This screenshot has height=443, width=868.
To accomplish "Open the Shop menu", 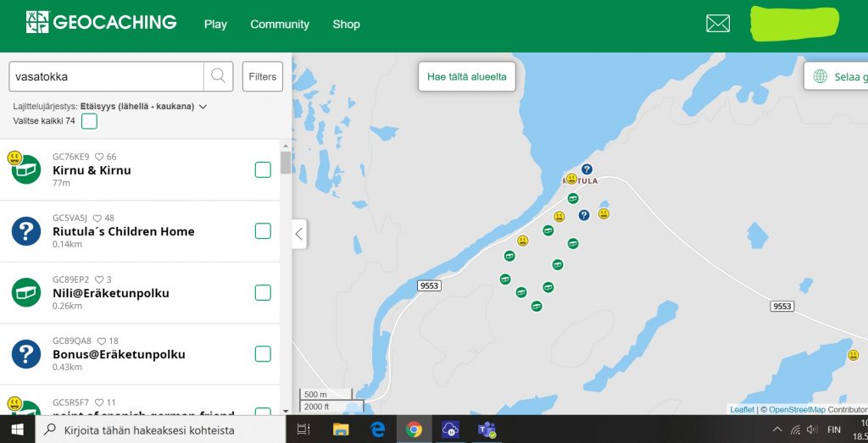I will tap(346, 25).
